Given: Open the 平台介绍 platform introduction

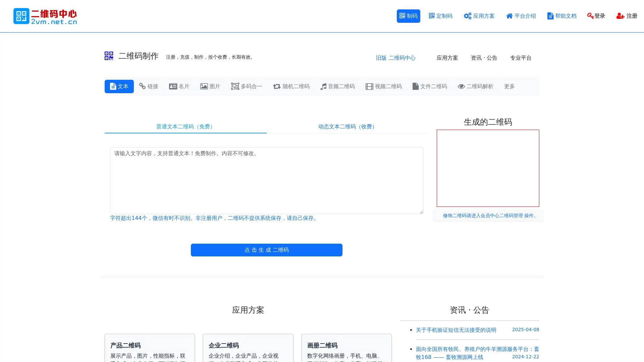Looking at the screenshot, I should [x=521, y=16].
